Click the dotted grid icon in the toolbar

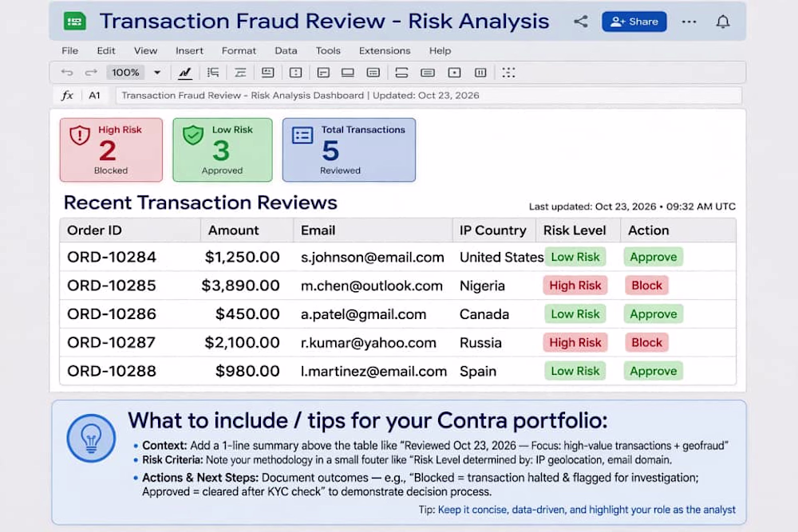tap(508, 73)
